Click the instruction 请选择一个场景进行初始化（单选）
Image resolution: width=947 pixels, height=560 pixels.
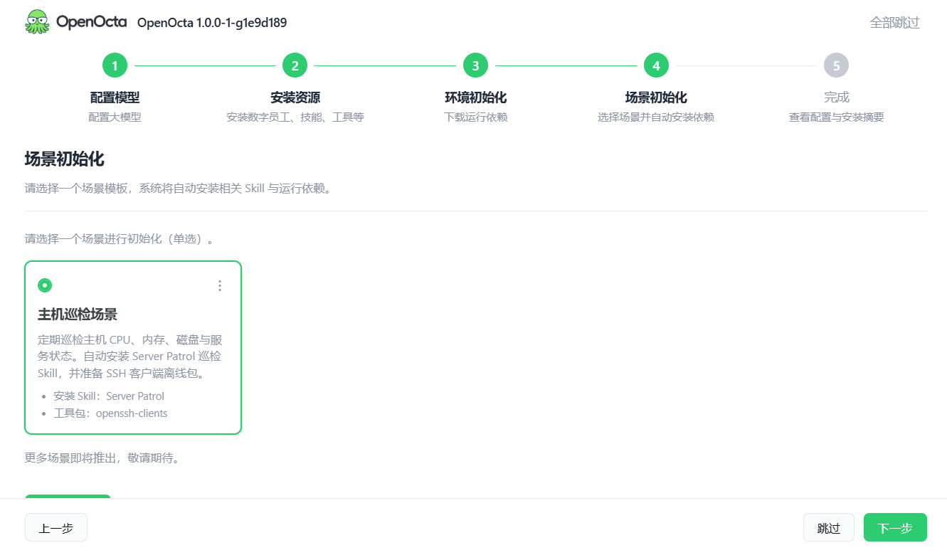tap(120, 238)
